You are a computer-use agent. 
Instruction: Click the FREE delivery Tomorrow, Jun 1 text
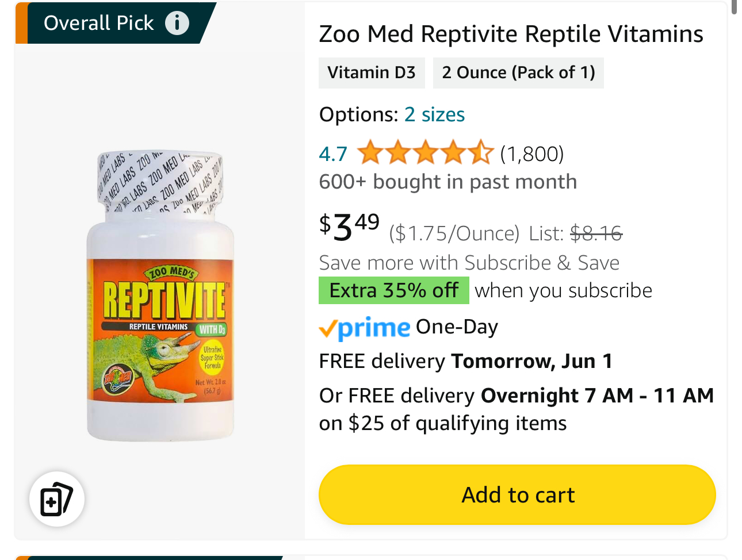tap(465, 361)
